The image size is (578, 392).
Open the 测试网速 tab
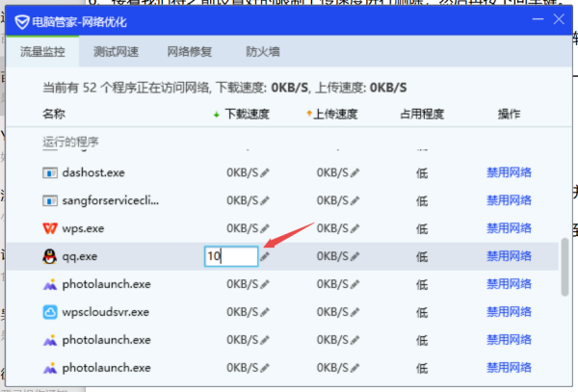[117, 52]
